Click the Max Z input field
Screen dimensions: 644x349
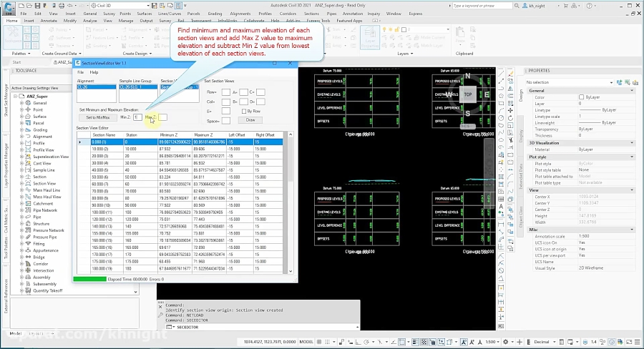coord(162,117)
